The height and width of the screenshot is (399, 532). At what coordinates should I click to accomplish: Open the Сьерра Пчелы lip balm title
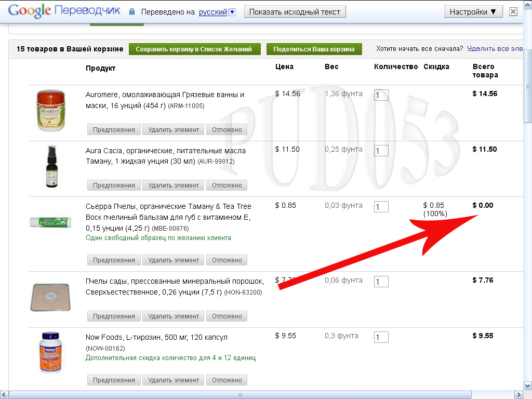(168, 217)
